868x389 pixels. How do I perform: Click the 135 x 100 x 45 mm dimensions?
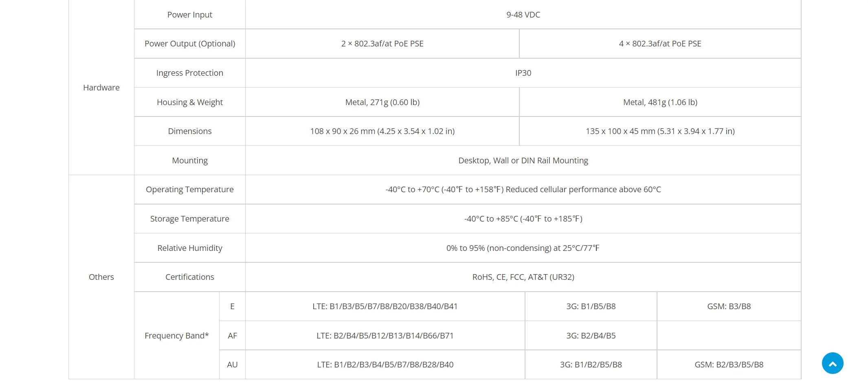click(660, 131)
